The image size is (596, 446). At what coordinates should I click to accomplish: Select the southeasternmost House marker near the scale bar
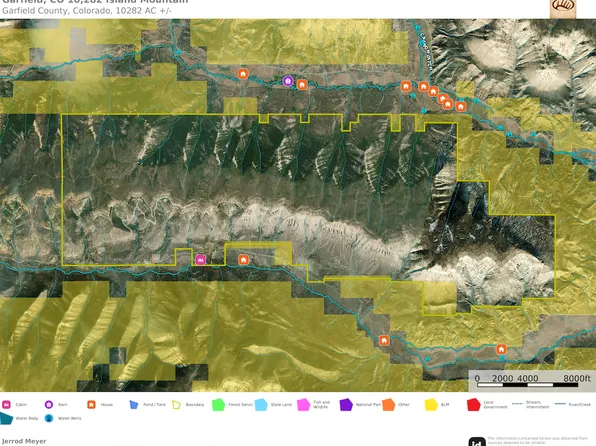coord(501,349)
